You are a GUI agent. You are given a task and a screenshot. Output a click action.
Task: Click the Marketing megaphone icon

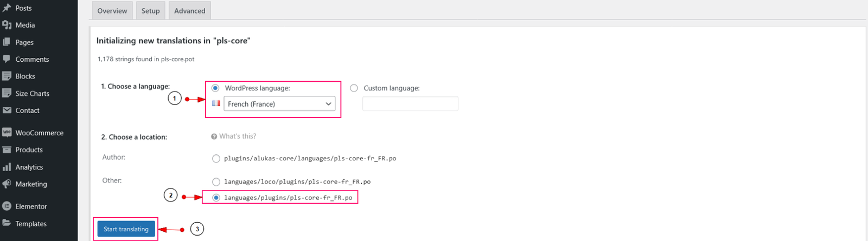(7, 184)
